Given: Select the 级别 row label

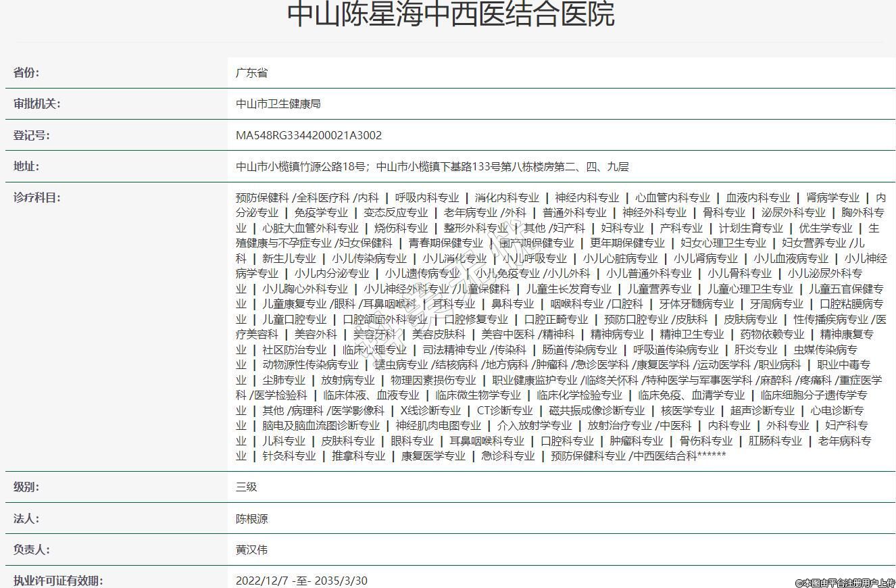Looking at the screenshot, I should click(26, 487).
